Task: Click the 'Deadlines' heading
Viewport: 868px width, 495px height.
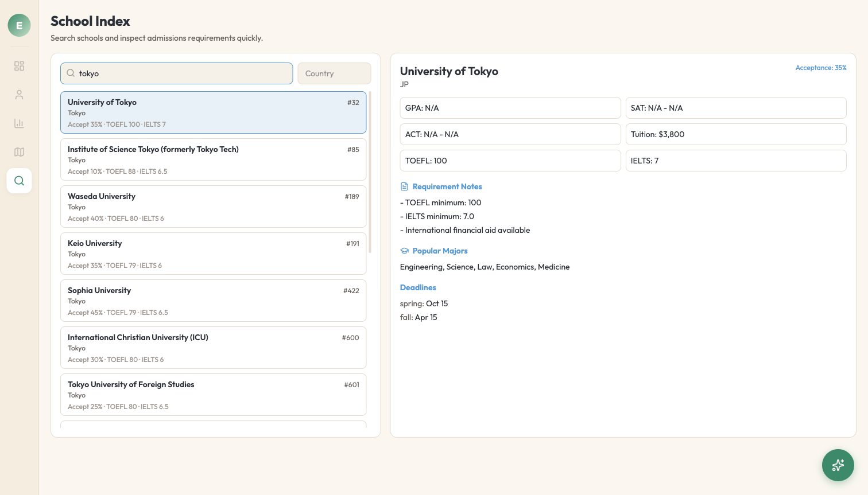Action: (418, 287)
